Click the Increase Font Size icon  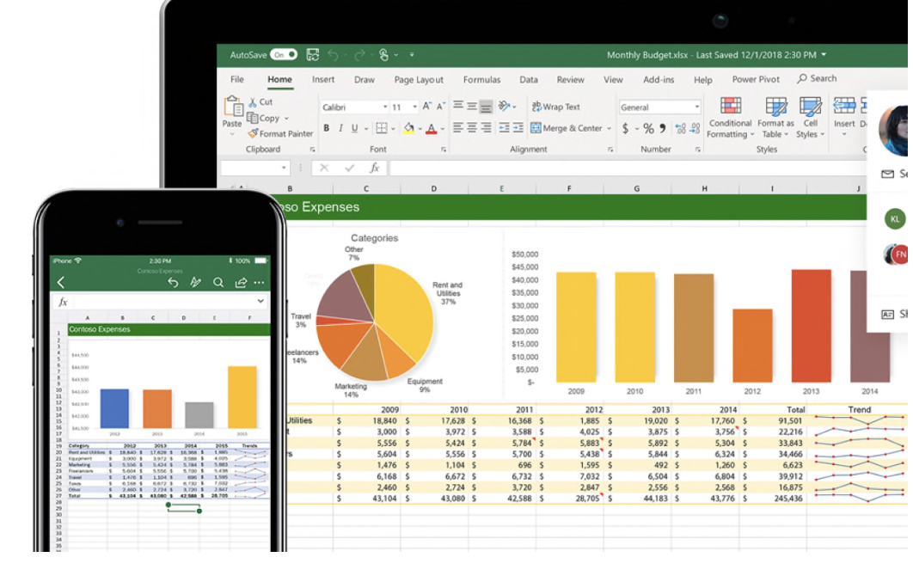[x=427, y=106]
